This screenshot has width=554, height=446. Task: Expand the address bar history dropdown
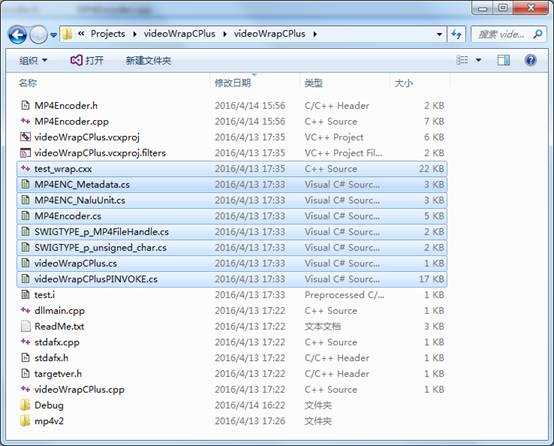click(439, 34)
